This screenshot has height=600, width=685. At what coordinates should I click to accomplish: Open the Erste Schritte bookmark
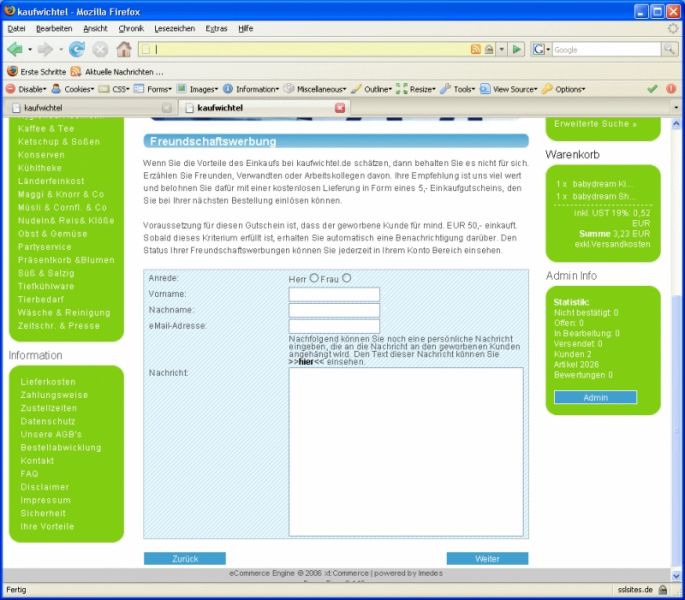pos(37,72)
